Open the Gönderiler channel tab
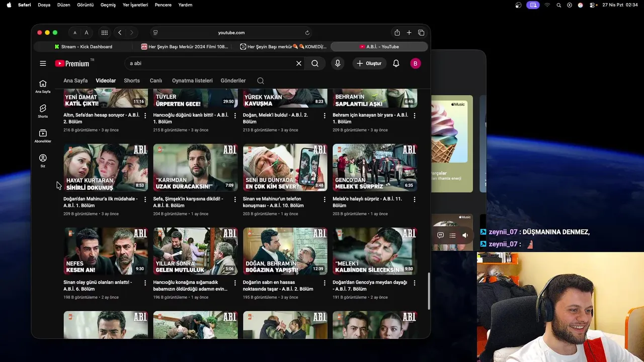 (x=233, y=80)
